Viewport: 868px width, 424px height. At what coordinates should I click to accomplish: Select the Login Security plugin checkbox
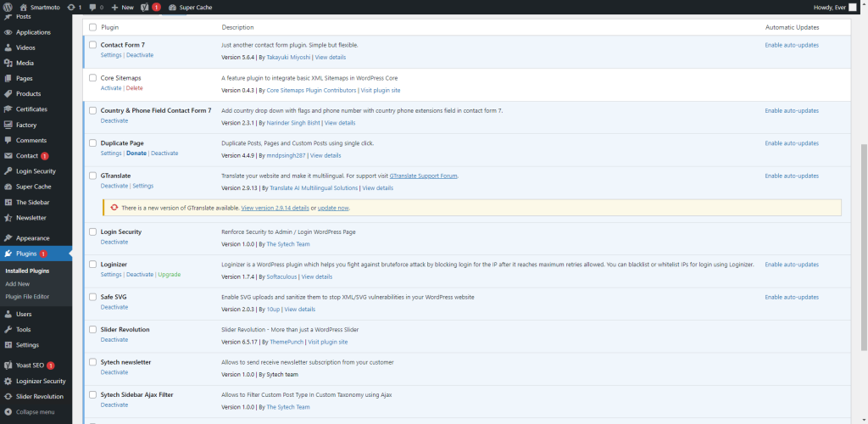click(93, 232)
